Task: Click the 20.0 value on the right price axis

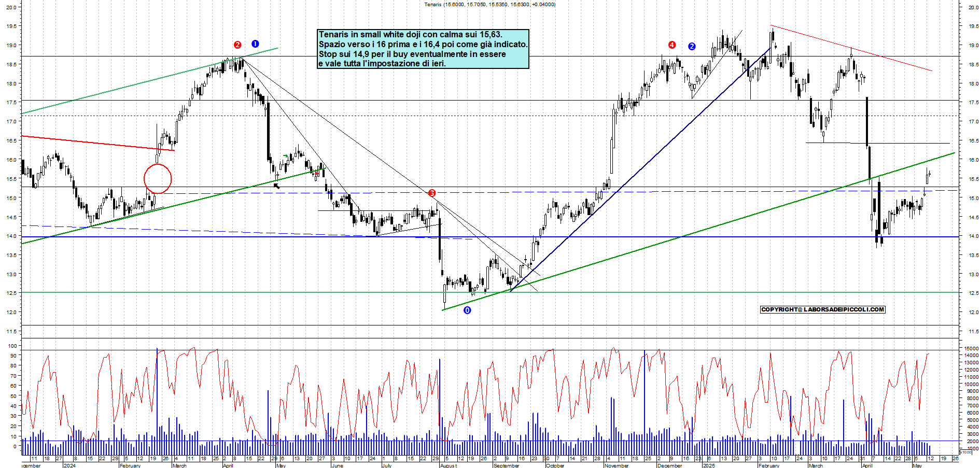Action: coord(973,7)
